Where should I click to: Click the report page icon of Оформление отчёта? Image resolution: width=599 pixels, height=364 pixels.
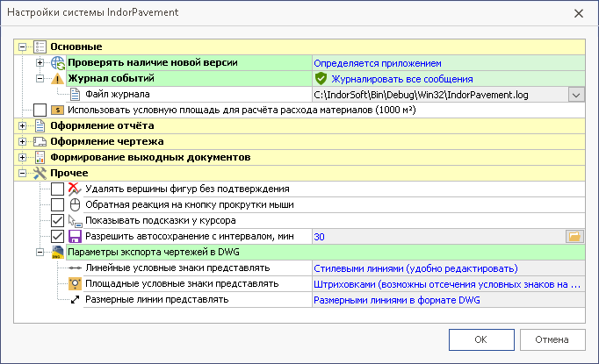[40, 126]
